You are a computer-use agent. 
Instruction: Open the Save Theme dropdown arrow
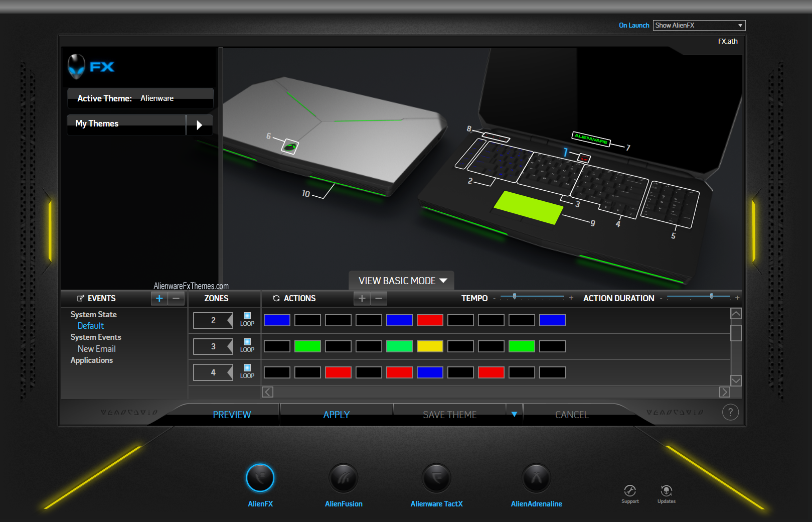pos(514,415)
